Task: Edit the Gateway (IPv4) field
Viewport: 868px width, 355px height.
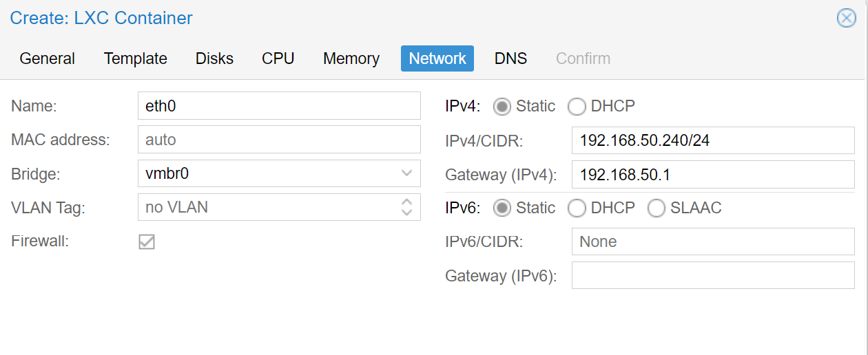Action: (712, 174)
